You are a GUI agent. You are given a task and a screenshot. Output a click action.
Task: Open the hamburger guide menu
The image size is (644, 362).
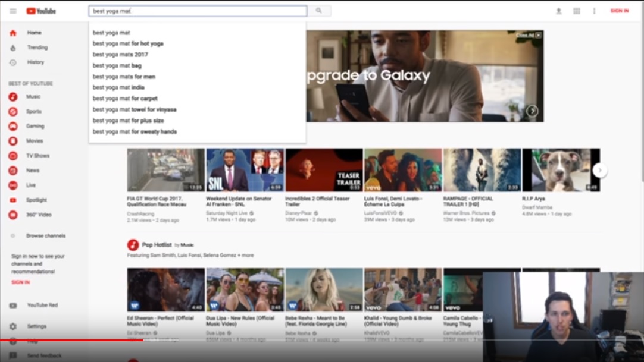click(13, 11)
